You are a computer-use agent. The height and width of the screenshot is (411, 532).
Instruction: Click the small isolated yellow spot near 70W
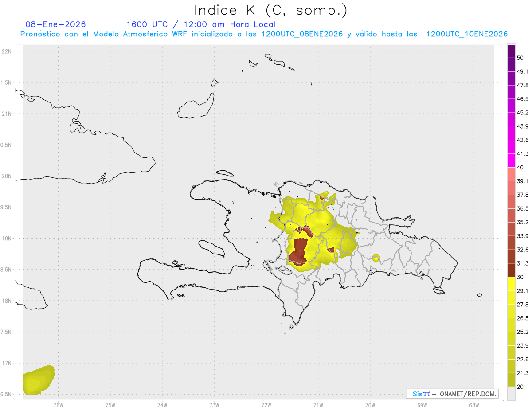point(376,258)
